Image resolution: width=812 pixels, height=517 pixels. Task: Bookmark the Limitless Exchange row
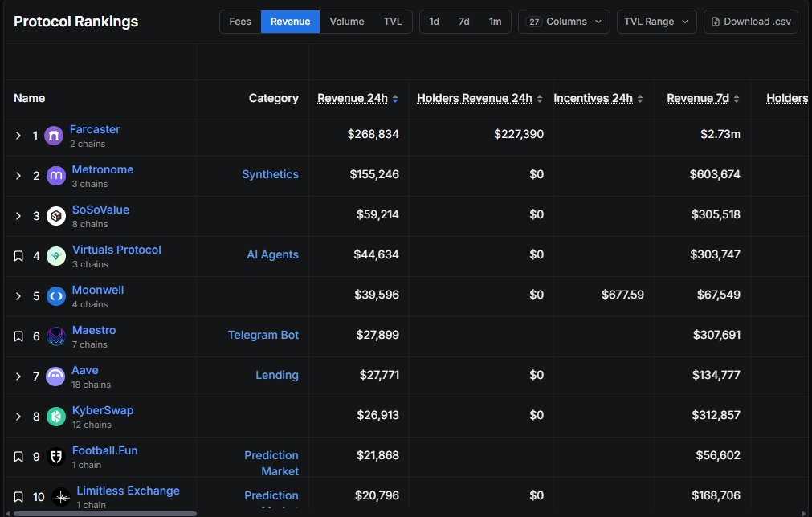[18, 497]
